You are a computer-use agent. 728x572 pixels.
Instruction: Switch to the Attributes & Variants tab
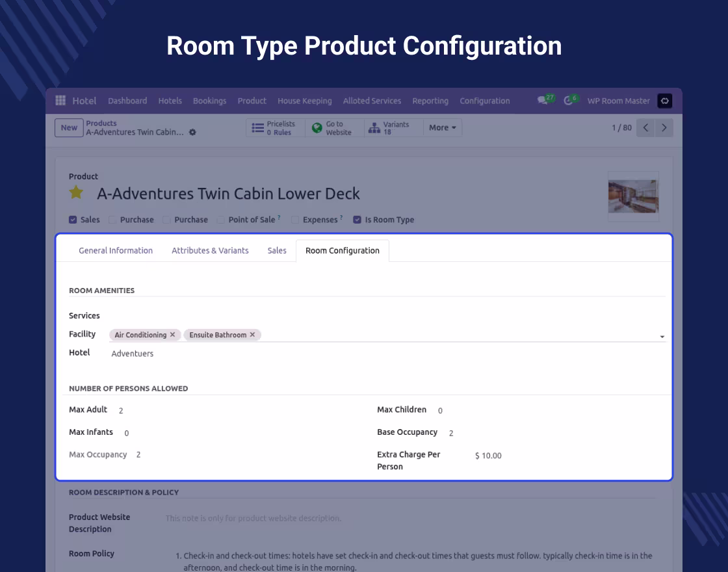210,250
